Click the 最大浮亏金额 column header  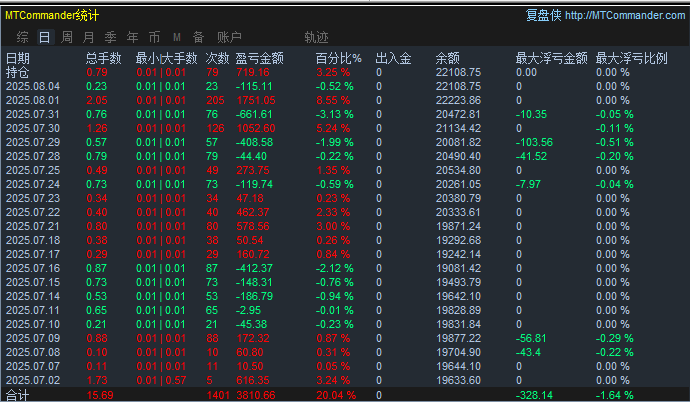(546, 59)
